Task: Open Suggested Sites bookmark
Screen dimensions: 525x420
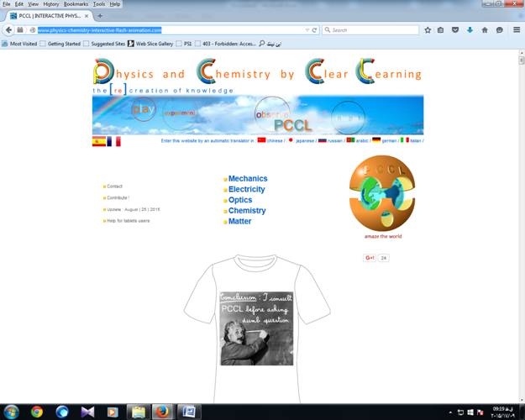Action: 104,44
